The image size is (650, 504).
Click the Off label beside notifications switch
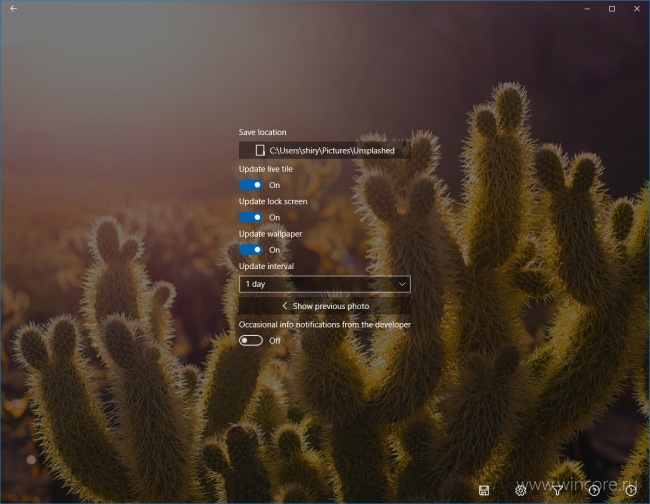coord(274,341)
